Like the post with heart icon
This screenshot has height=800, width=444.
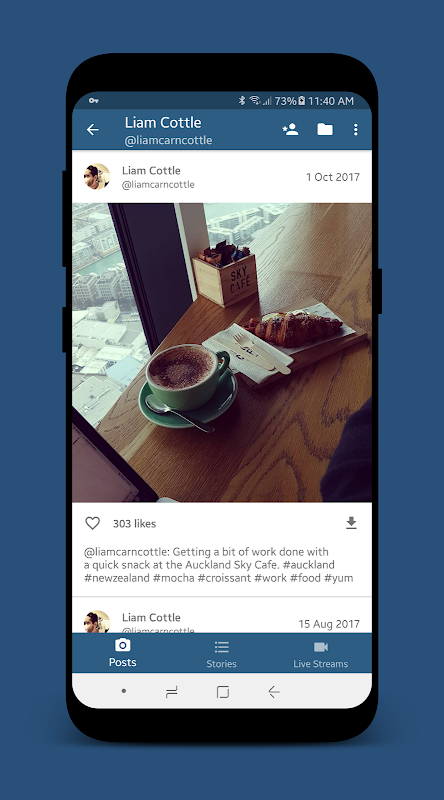coord(92,523)
